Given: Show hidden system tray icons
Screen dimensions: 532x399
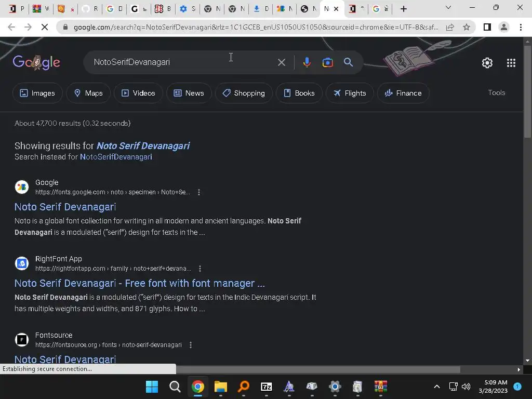Looking at the screenshot, I should pyautogui.click(x=437, y=387).
